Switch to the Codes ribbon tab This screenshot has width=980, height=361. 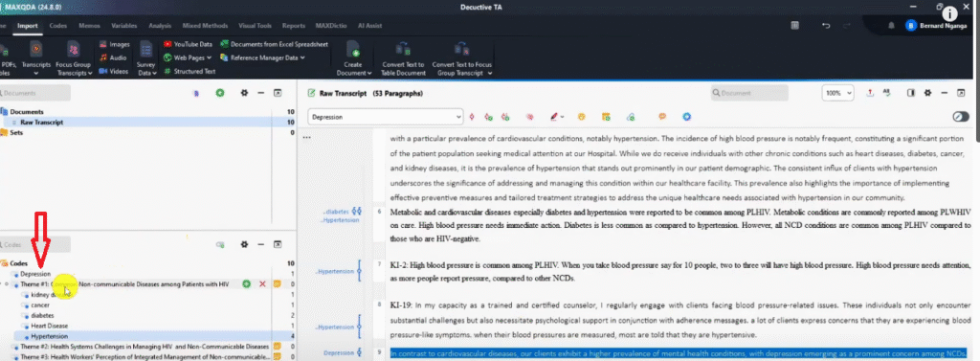tap(58, 26)
